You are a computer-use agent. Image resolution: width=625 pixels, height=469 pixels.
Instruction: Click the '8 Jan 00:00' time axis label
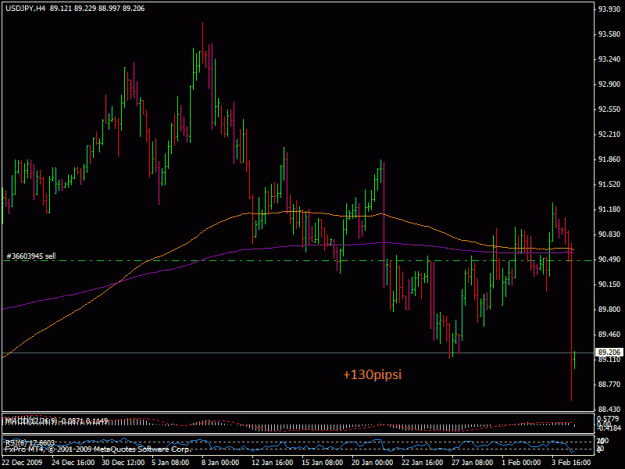click(x=220, y=462)
